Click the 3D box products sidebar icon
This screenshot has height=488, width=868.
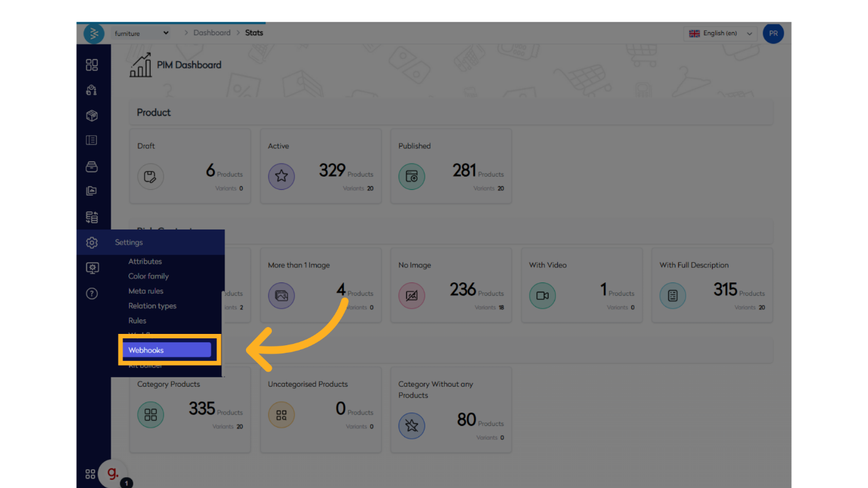[92, 116]
